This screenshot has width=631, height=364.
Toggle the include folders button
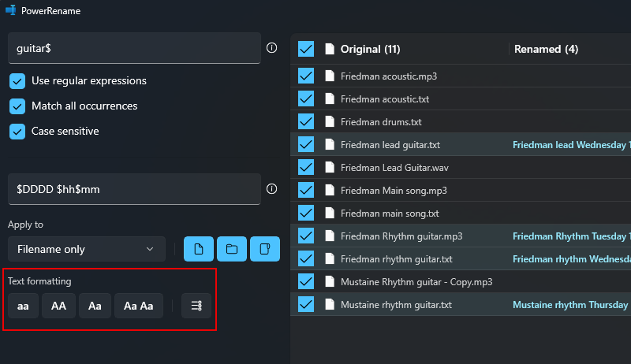click(x=232, y=249)
